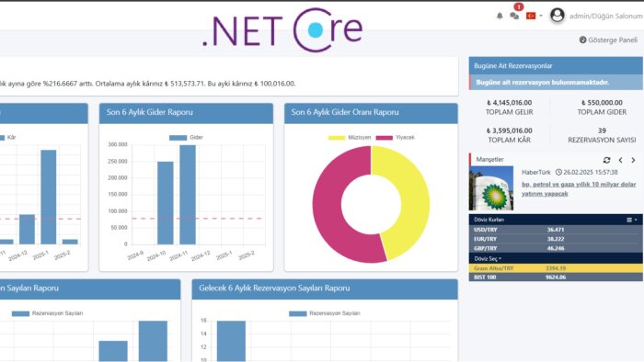Viewport: 644px width, 362px height.
Task: Toggle the Yiyecek pink legend swatch
Action: (385, 138)
